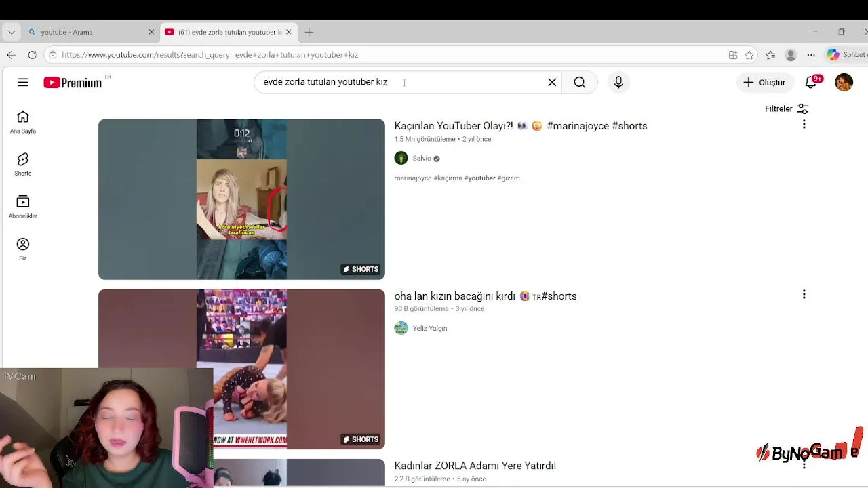Screen dimensions: 868x488
Task: Go to Ana Sayfa in sidebar
Action: (x=23, y=122)
